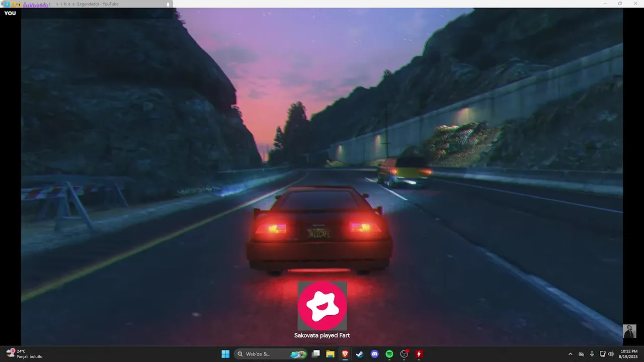Image resolution: width=644 pixels, height=362 pixels.
Task: Click the 'Sakovata played Fart' notification text
Action: click(322, 335)
